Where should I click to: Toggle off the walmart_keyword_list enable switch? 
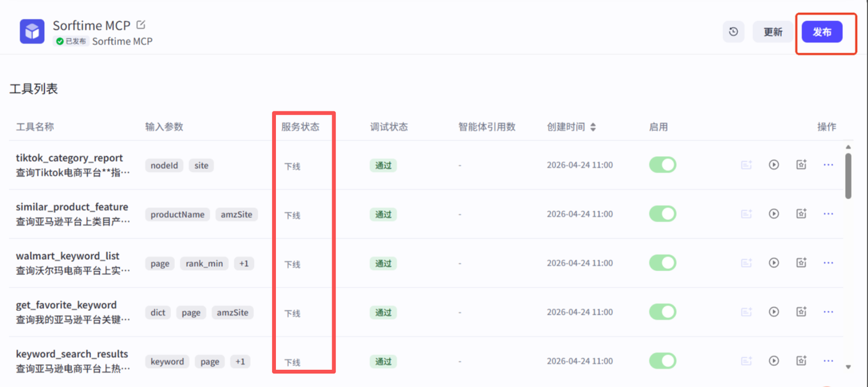pyautogui.click(x=663, y=263)
